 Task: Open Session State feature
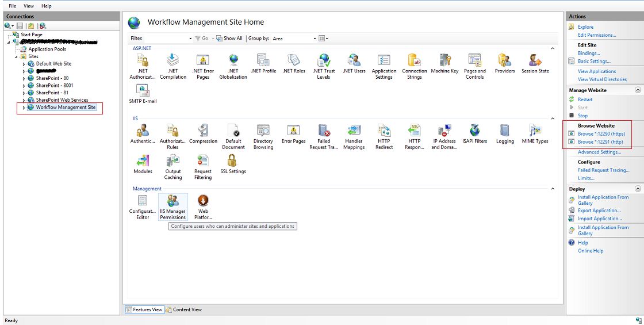coord(535,64)
